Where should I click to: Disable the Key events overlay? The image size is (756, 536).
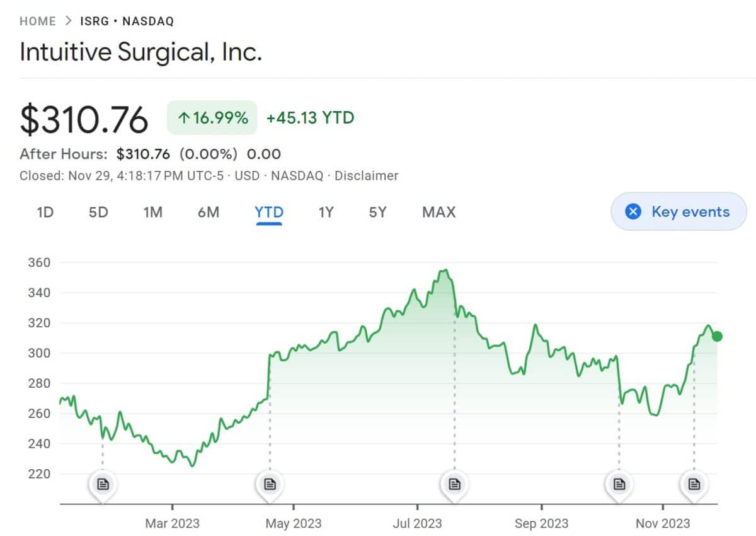pos(678,211)
